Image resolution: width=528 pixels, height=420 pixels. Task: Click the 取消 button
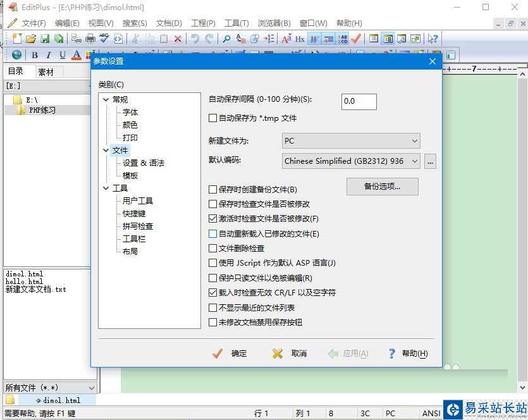[290, 354]
